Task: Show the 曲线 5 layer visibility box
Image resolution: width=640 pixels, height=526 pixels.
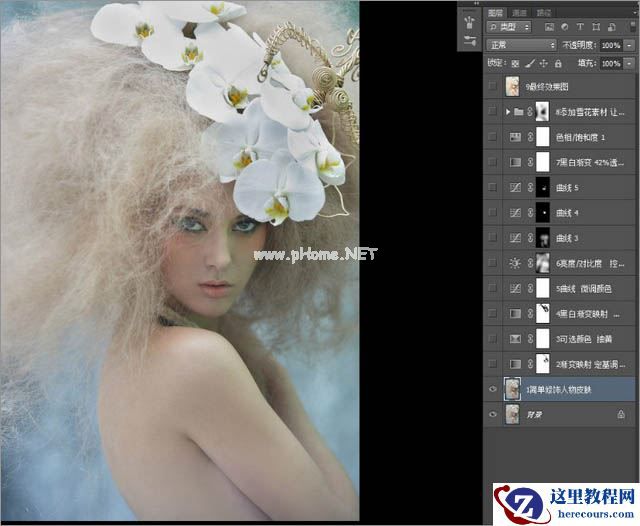Action: [493, 187]
